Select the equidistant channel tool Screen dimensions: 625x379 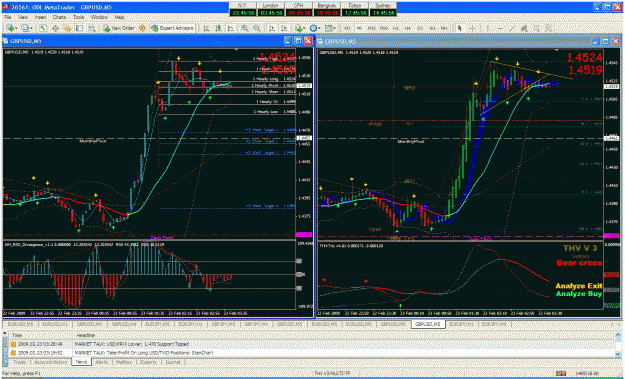pyautogui.click(x=524, y=28)
